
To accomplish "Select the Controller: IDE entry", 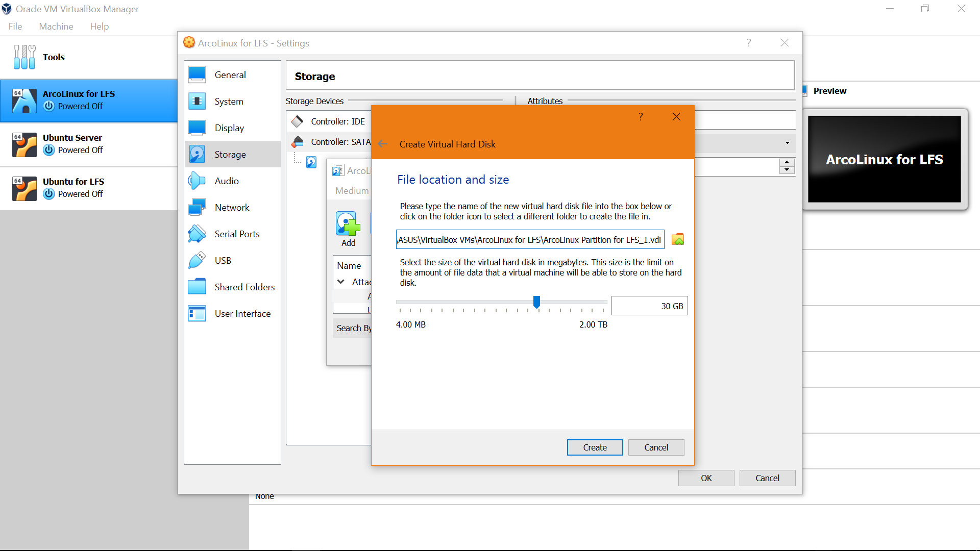I will coord(329,121).
